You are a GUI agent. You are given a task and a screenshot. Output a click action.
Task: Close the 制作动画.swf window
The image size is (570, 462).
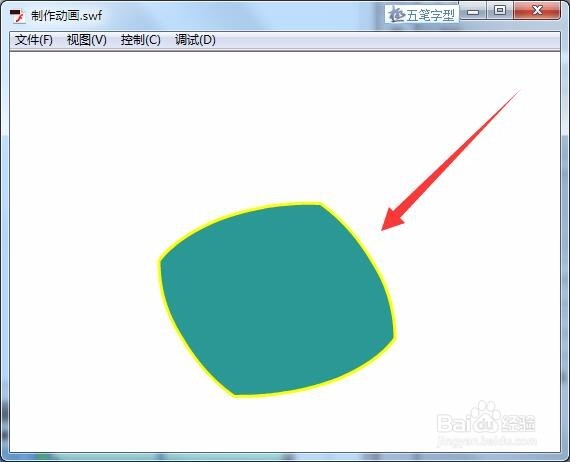(x=537, y=11)
